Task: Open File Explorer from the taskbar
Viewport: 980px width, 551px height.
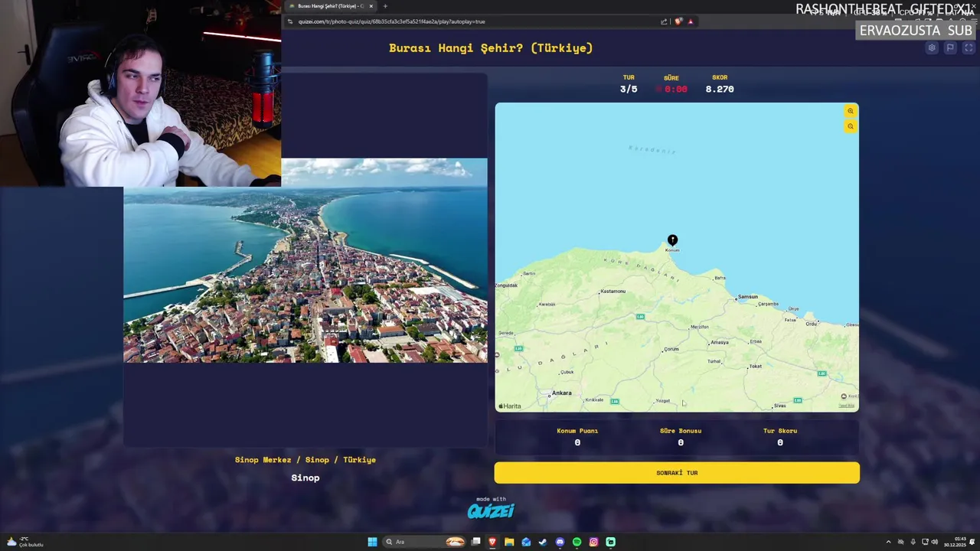Action: 509,542
